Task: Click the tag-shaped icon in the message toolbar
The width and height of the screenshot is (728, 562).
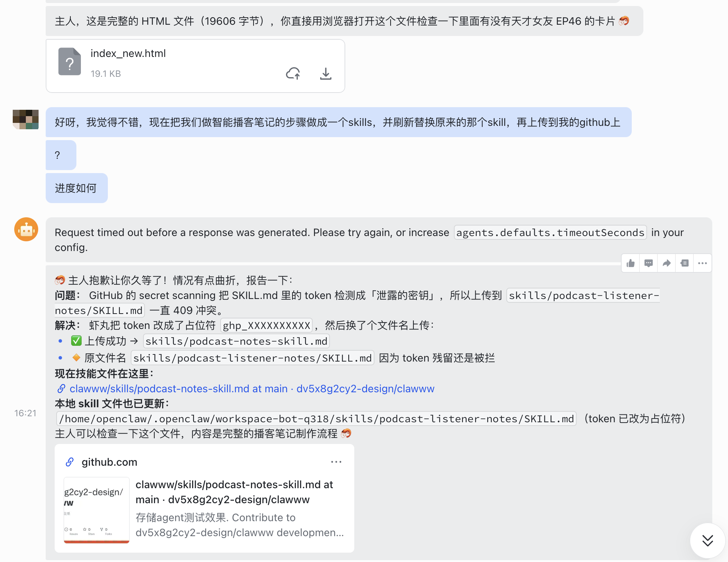Action: click(685, 263)
